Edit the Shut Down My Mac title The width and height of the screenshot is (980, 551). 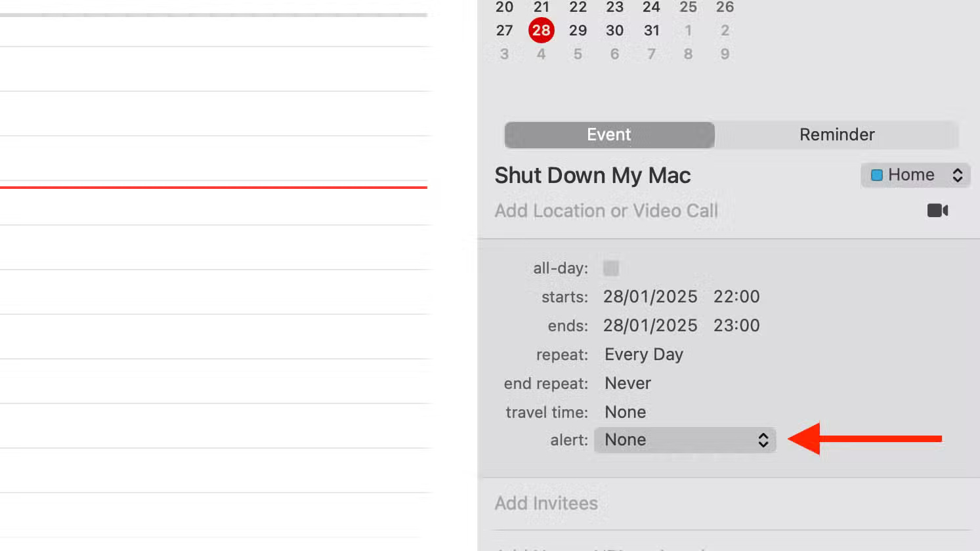pyautogui.click(x=592, y=175)
